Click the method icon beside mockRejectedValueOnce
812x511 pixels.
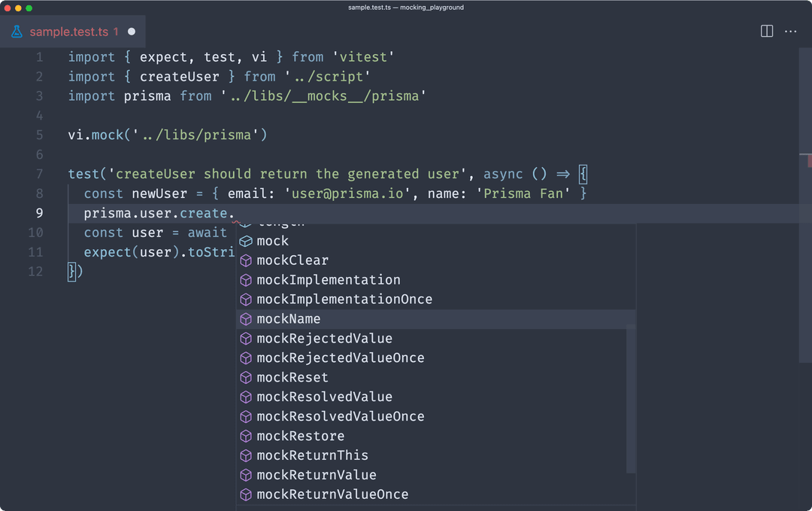(246, 357)
